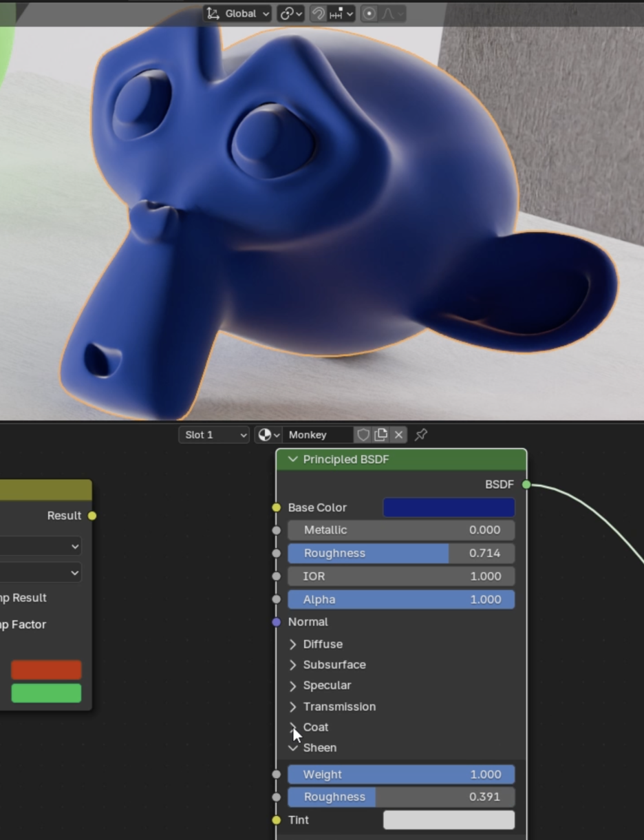Toggle the snap magnet icon

[318, 14]
